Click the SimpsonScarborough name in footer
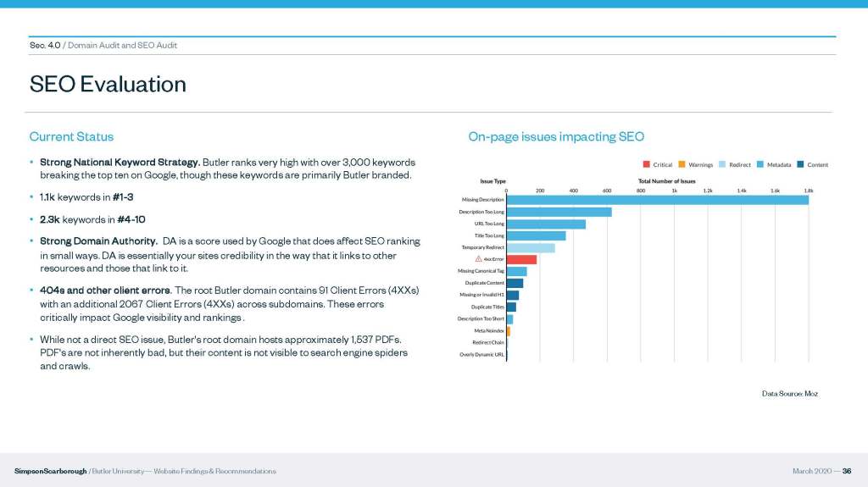This screenshot has height=487, width=868. click(50, 471)
